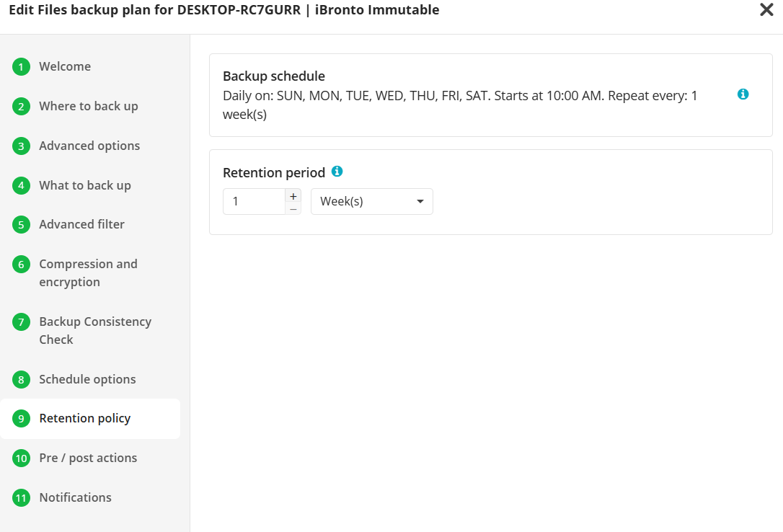Click the Retention period info icon
783x532 pixels.
coord(337,172)
